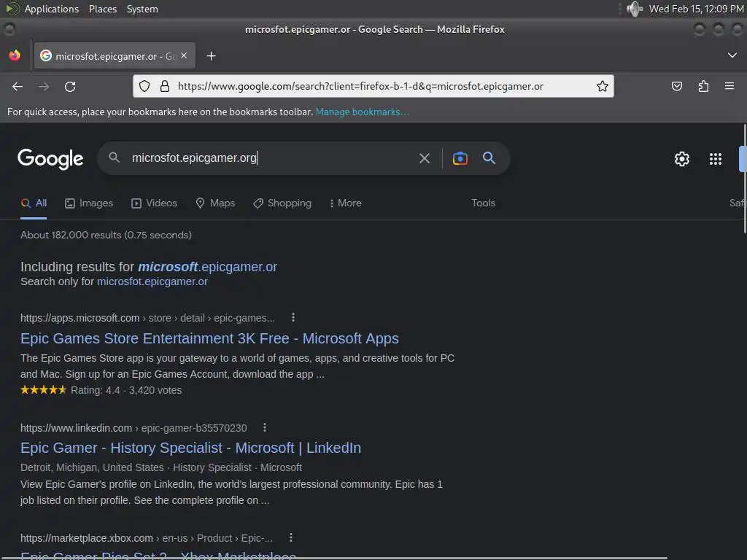Open Epic Games Store Entertainment result
Viewport: 747px width, 560px height.
pyautogui.click(x=209, y=338)
